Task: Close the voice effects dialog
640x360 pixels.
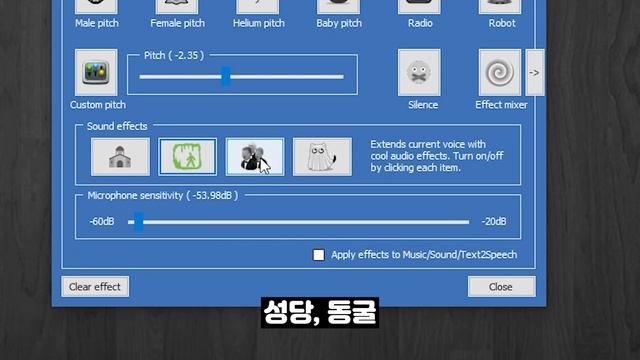Action: click(501, 287)
